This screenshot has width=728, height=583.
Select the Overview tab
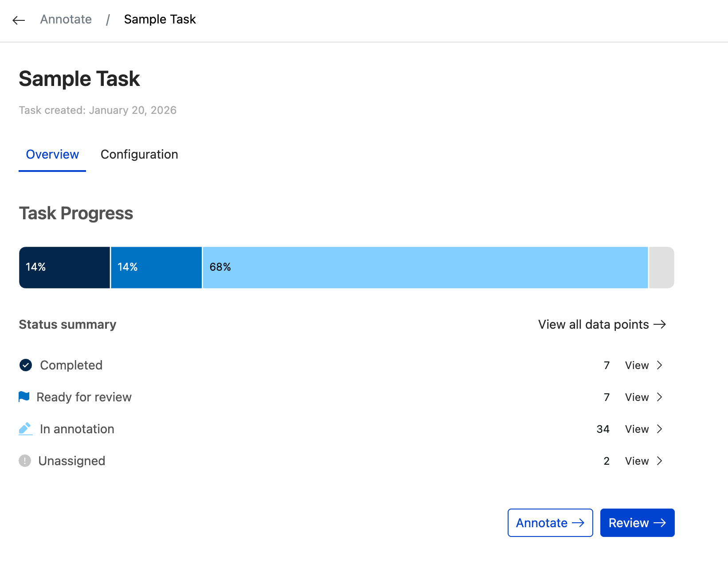pyautogui.click(x=52, y=155)
